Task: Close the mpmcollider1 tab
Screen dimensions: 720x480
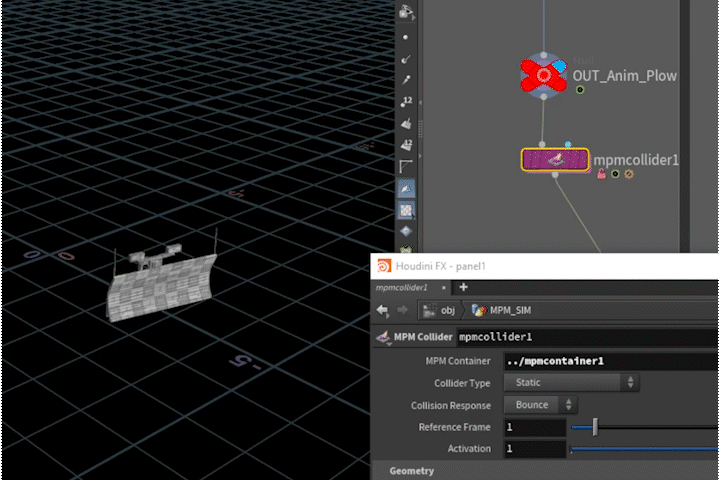Action: tap(444, 288)
